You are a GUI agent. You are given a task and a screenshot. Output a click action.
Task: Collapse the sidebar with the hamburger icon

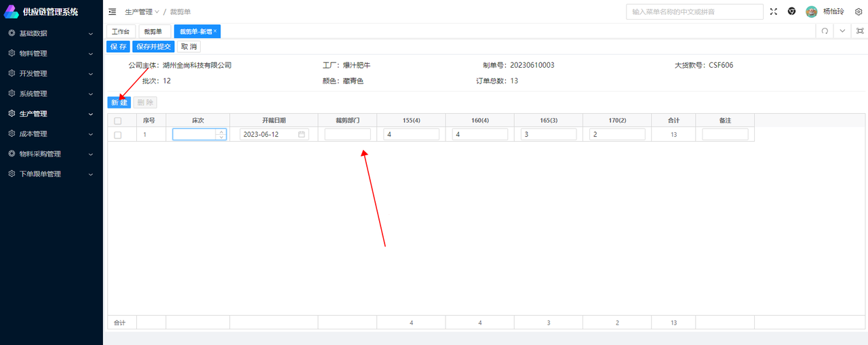[x=113, y=12]
